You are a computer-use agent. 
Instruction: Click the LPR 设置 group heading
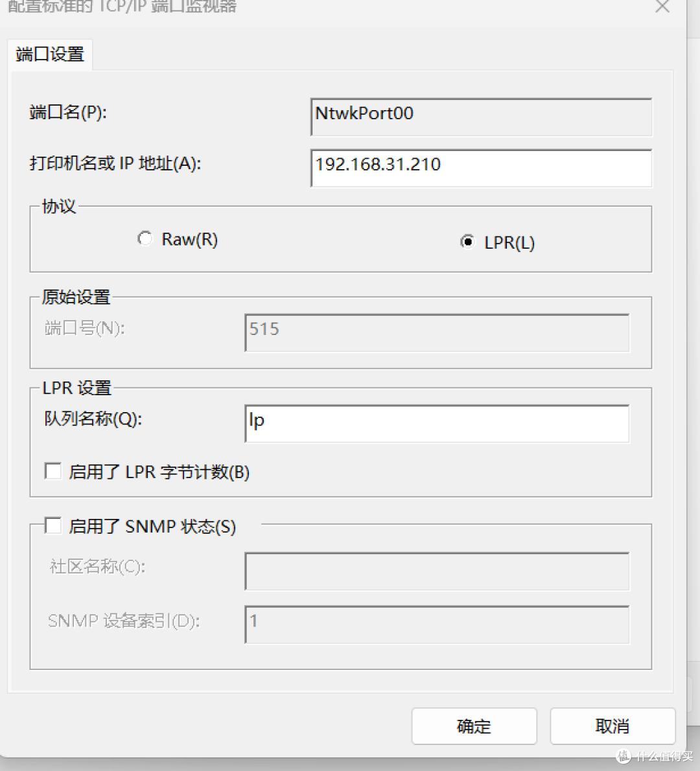pos(76,388)
